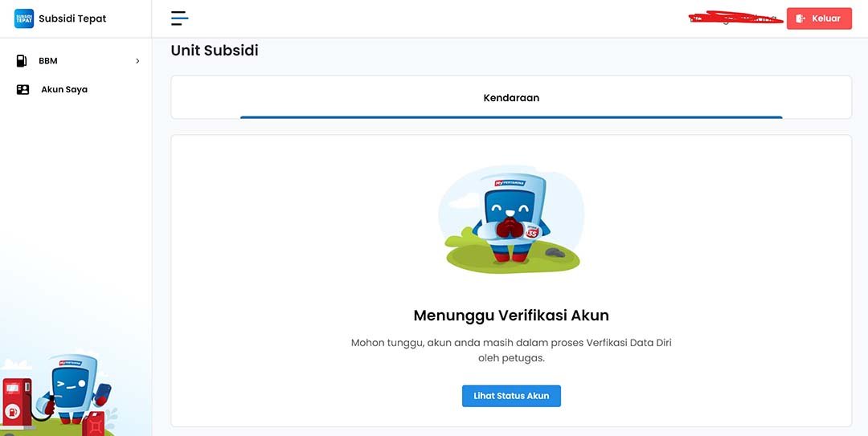This screenshot has width=868, height=436.
Task: Click the Menunggu Verifikasi Akun heading
Action: point(511,315)
